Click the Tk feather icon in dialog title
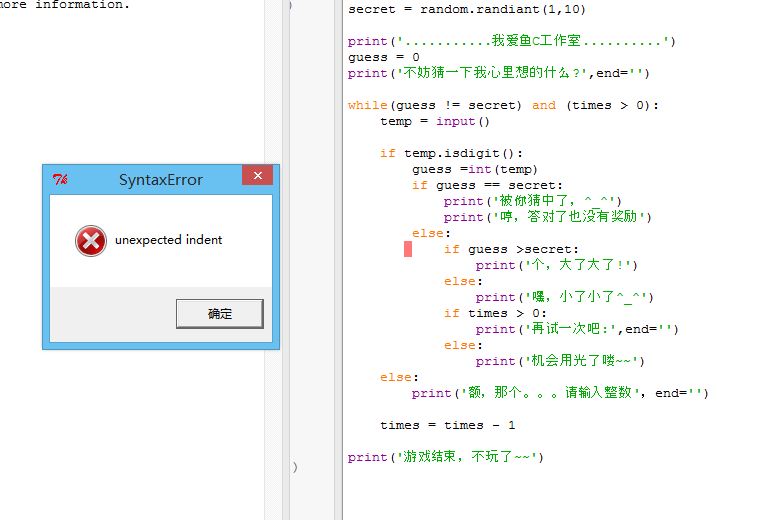757x520 pixels. point(60,180)
